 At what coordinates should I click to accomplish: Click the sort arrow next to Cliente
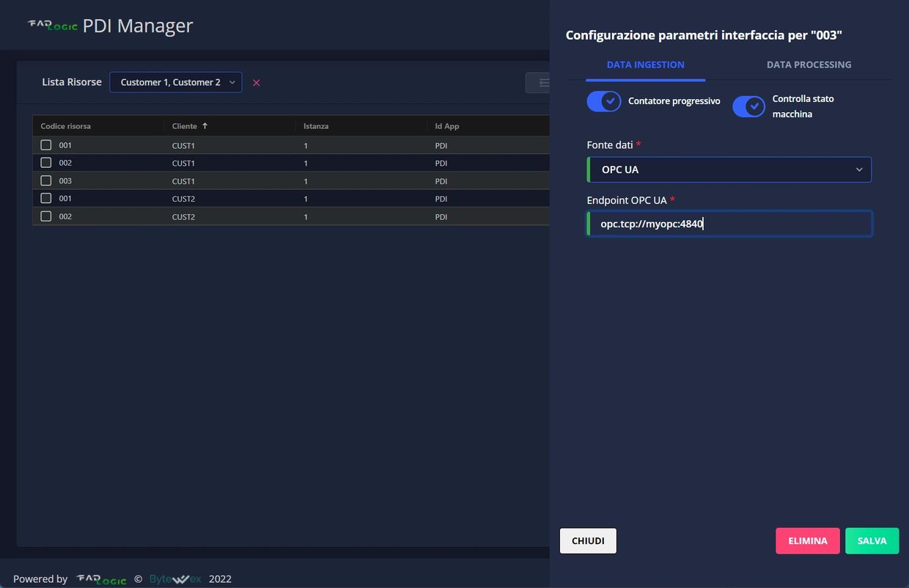point(205,126)
